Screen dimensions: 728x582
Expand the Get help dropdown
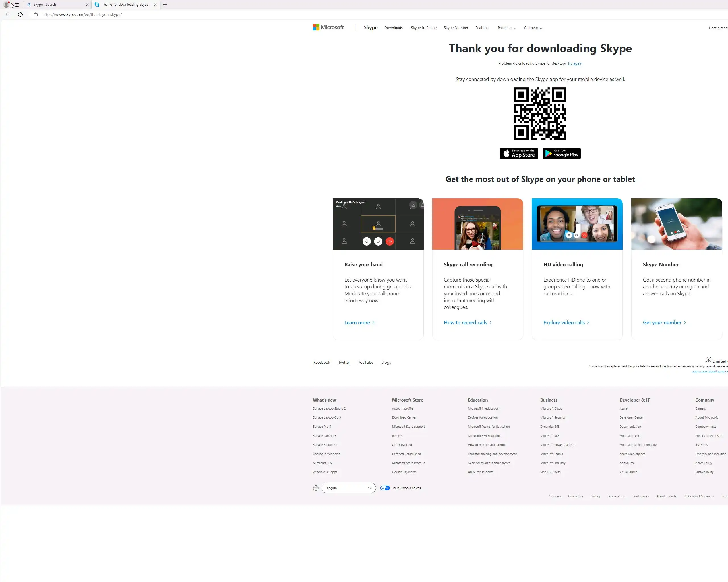click(x=533, y=28)
